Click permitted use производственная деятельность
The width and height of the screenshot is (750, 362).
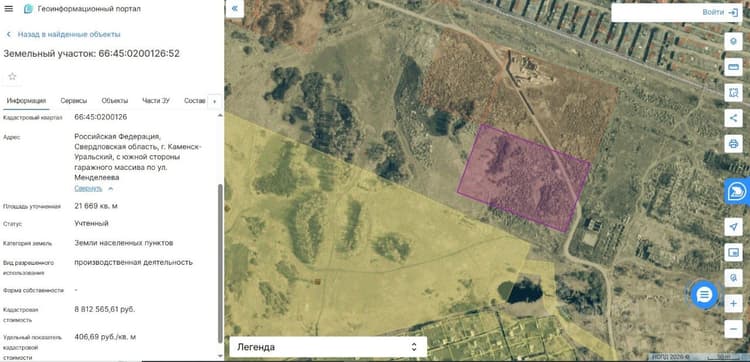(133, 262)
